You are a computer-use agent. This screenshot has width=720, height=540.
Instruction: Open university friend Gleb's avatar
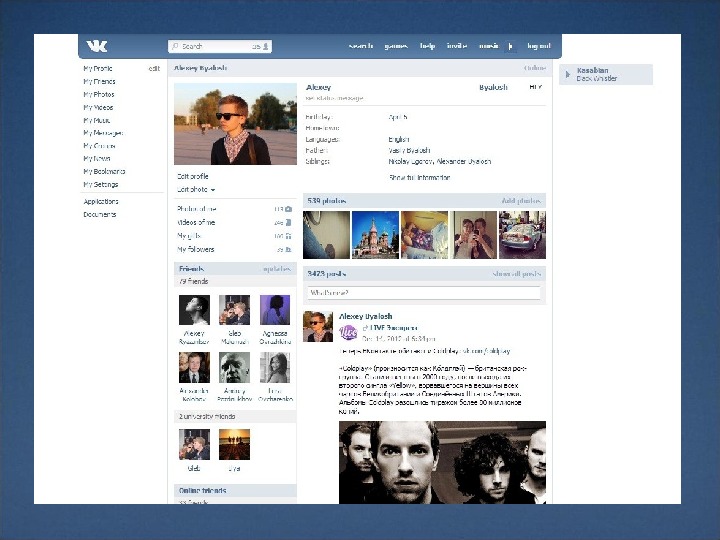point(194,444)
